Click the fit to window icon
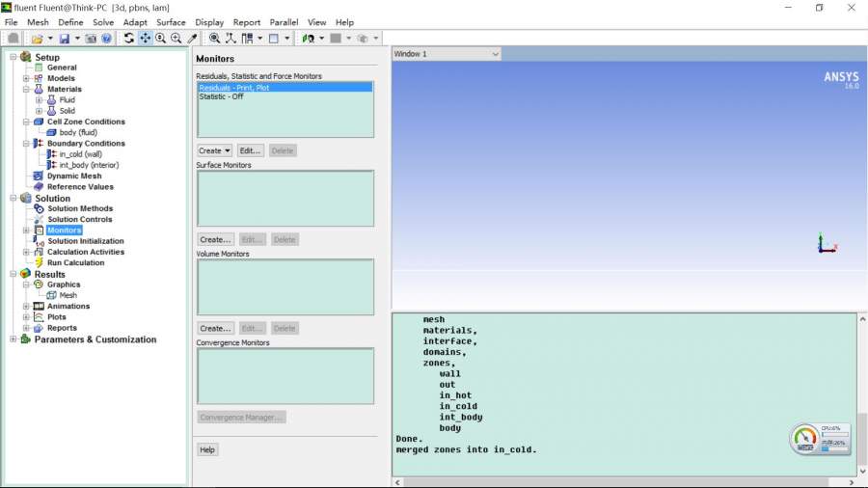This screenshot has height=488, width=868. [x=214, y=39]
